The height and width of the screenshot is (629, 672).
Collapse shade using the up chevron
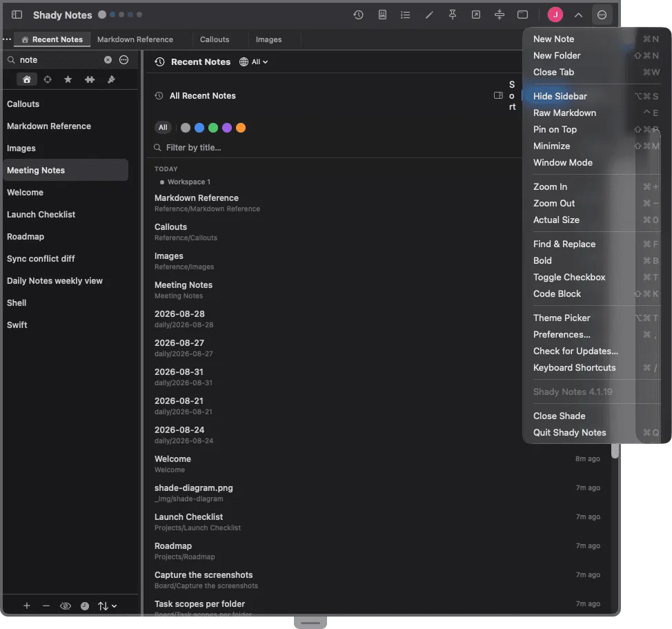(578, 15)
